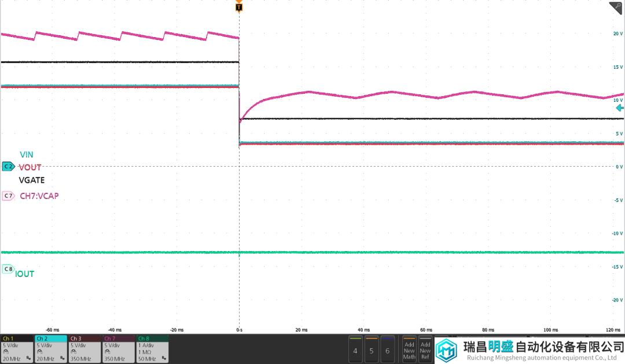Screen dimensions: 625x364
Task: Toggle channel 6 on
Action: (388, 349)
